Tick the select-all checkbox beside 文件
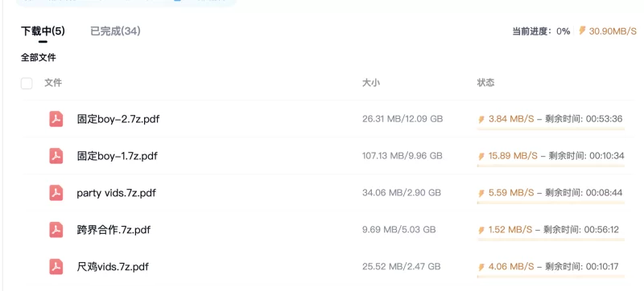Image resolution: width=644 pixels, height=291 pixels. point(27,84)
